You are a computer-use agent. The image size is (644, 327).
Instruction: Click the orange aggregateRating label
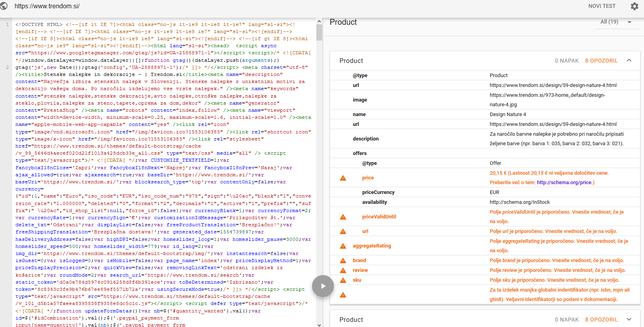pyautogui.click(x=372, y=246)
